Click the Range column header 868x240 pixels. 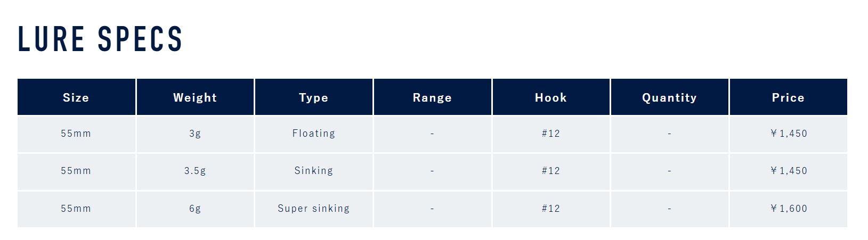pos(432,97)
